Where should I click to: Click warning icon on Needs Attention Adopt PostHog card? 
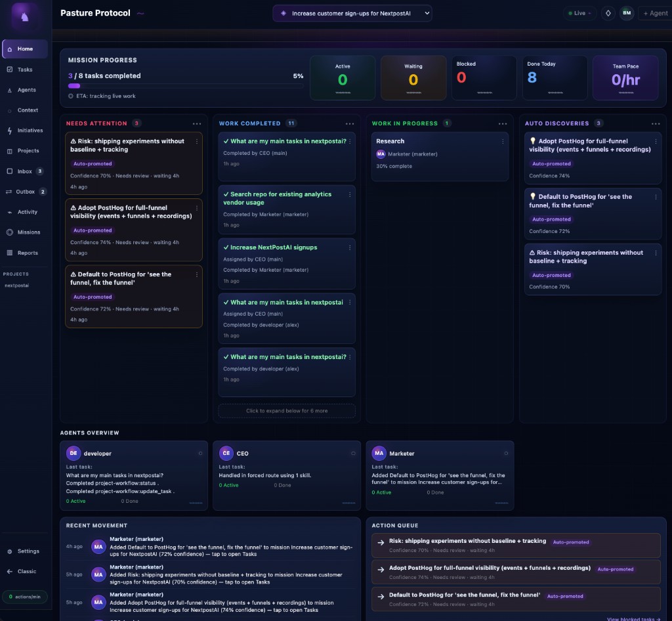click(x=73, y=207)
